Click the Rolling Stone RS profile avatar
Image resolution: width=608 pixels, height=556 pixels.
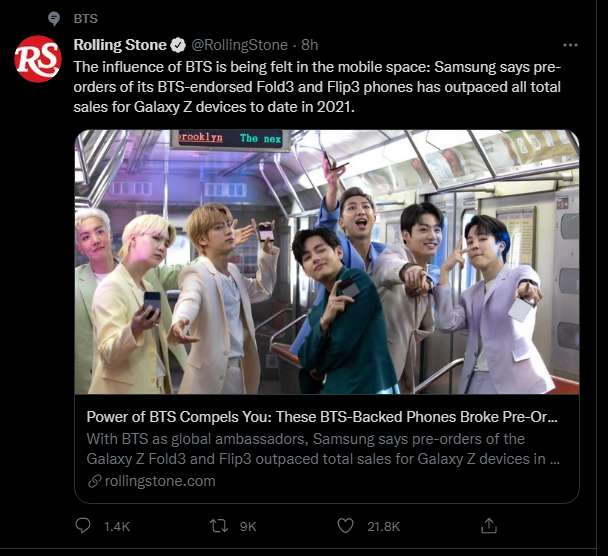[x=38, y=59]
